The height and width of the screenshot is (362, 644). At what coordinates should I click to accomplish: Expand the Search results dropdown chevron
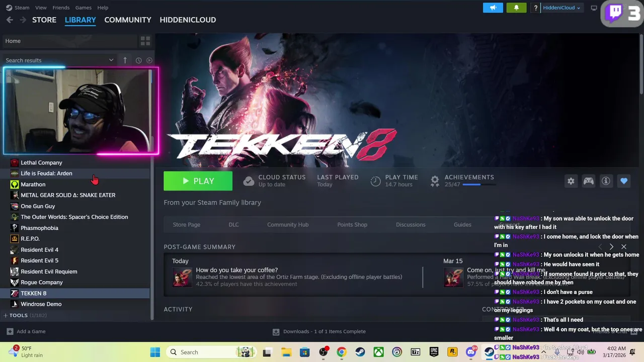[x=111, y=60]
